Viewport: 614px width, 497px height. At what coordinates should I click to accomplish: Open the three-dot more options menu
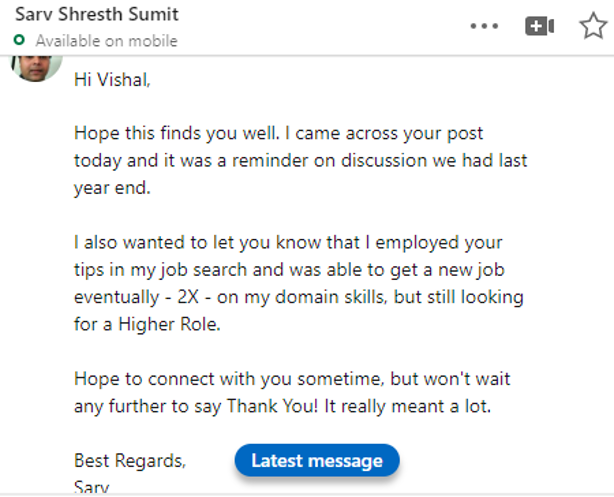[484, 26]
